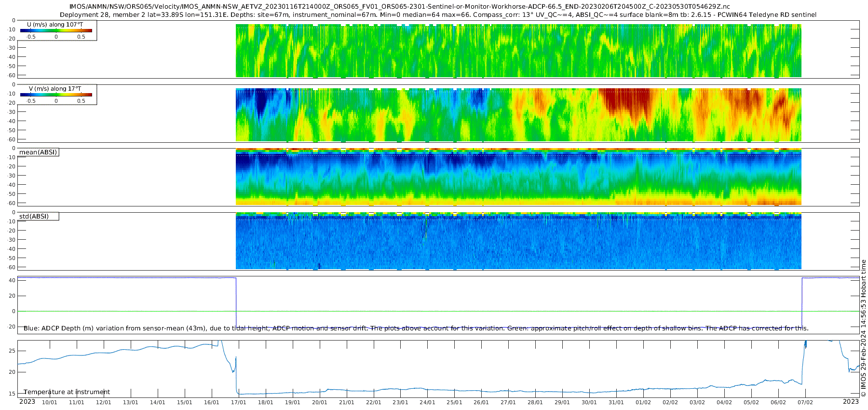
Task: Click the 30 depth tick of the mean(ABSI) panel
Action: click(12, 176)
